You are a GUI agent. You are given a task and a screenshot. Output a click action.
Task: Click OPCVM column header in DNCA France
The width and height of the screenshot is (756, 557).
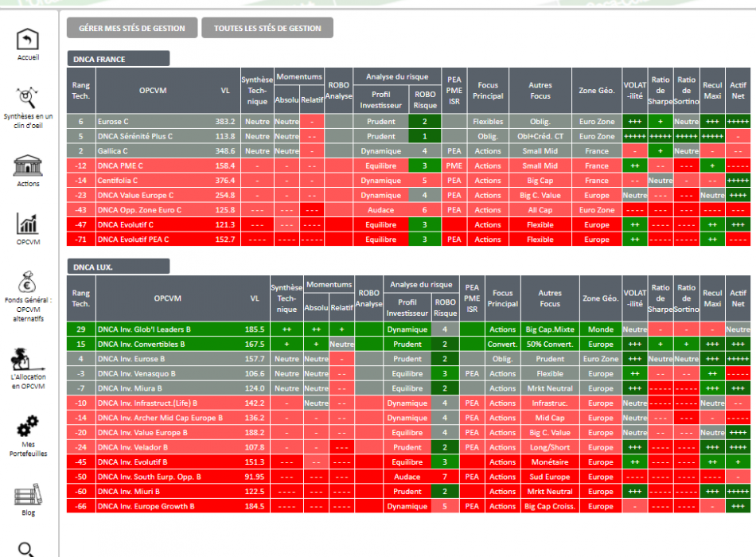(x=153, y=91)
